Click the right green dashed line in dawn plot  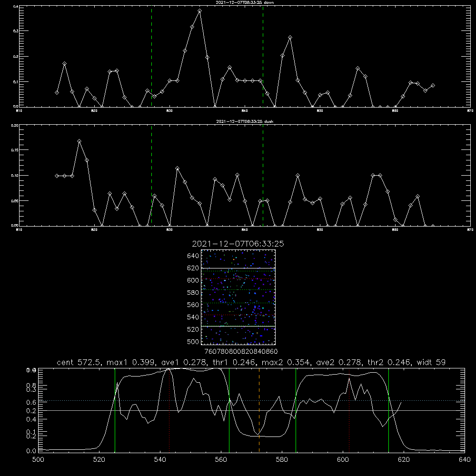pos(263,57)
